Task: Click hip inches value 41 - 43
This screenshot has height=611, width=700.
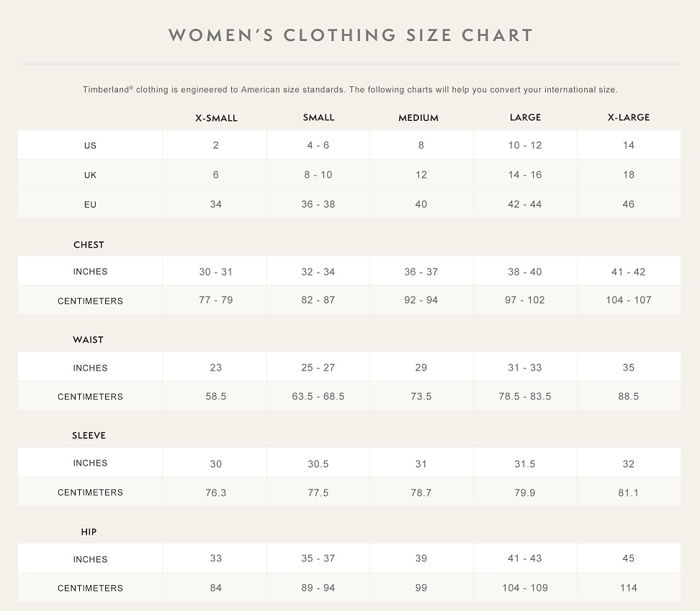Action: [x=525, y=558]
